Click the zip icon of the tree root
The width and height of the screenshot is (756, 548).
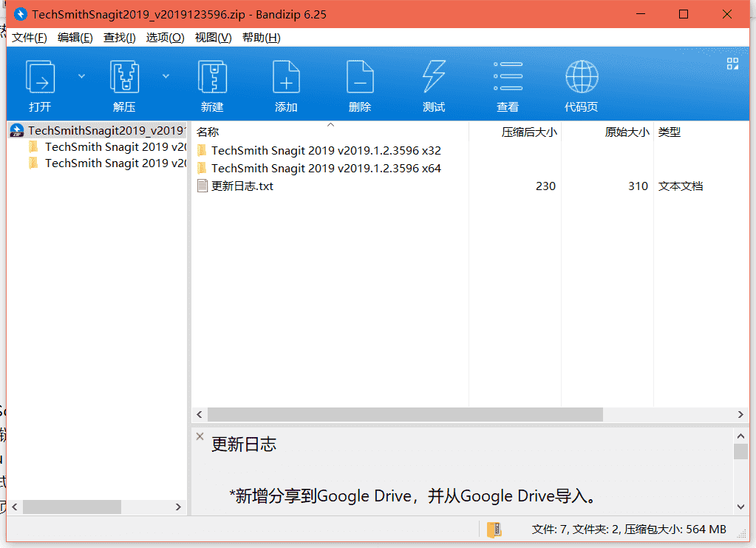click(17, 130)
